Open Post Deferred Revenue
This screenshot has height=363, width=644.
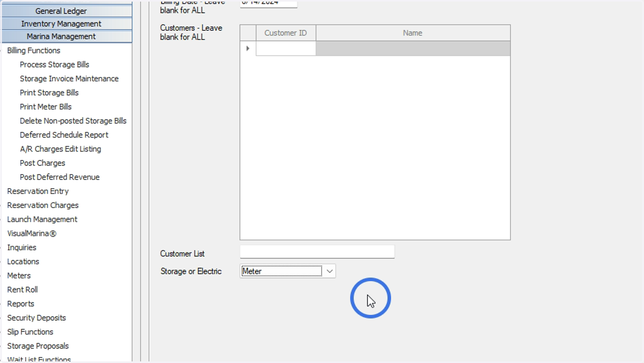tap(60, 177)
